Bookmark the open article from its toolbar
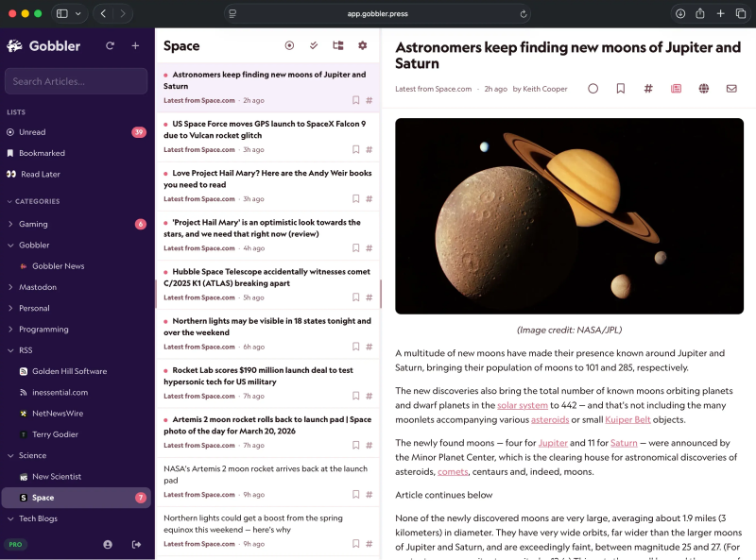Viewport: 756px width, 560px height. [x=621, y=89]
